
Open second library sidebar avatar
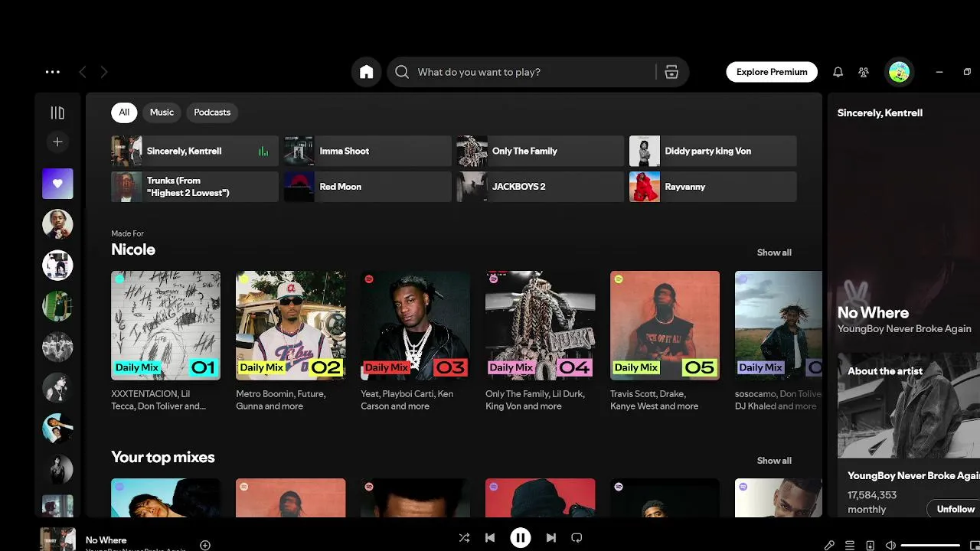pyautogui.click(x=57, y=266)
